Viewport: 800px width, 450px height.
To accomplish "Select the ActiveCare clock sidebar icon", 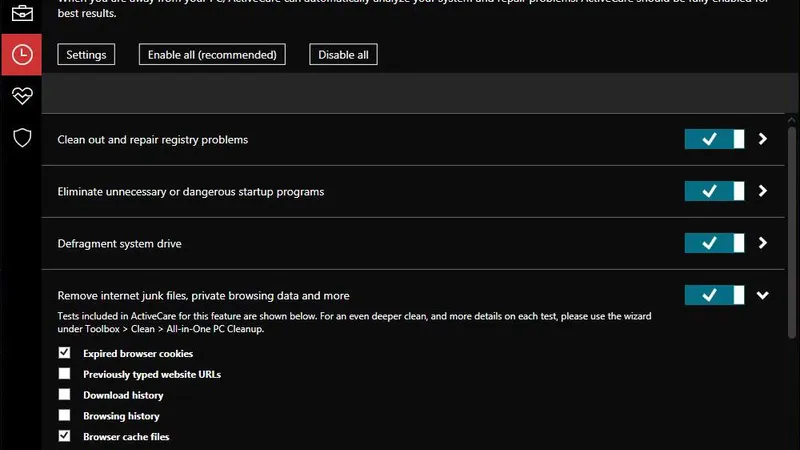I will [21, 55].
